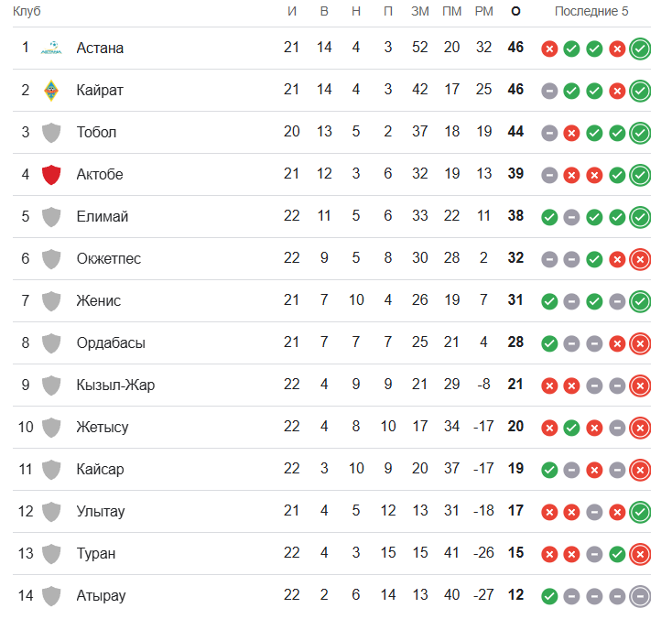Click the Последние 5 column header

click(591, 11)
